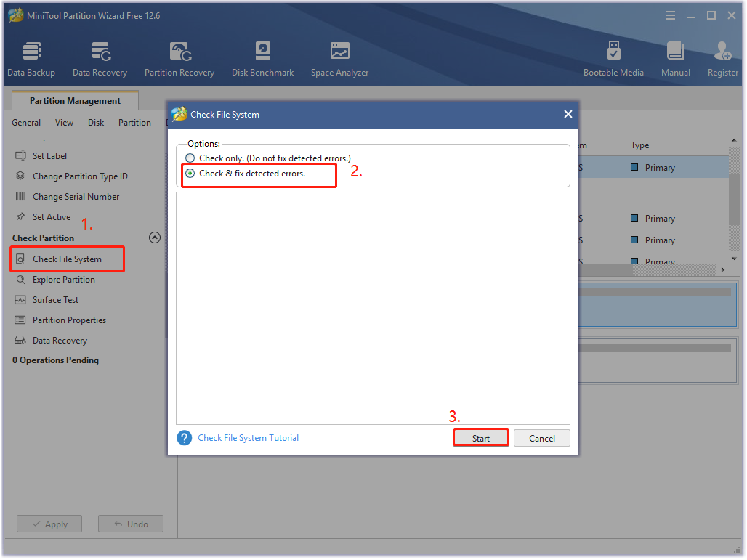The image size is (747, 560).
Task: Launch Data Recovery from the toolbar
Action: (100, 59)
